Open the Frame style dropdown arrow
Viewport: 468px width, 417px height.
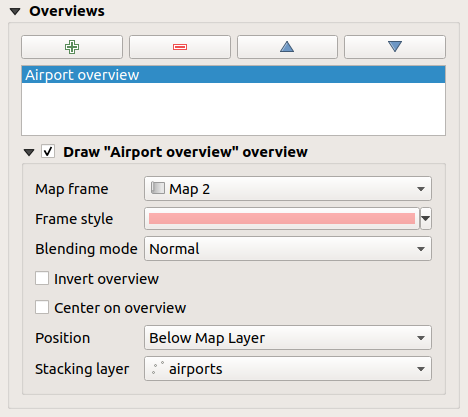tap(426, 219)
